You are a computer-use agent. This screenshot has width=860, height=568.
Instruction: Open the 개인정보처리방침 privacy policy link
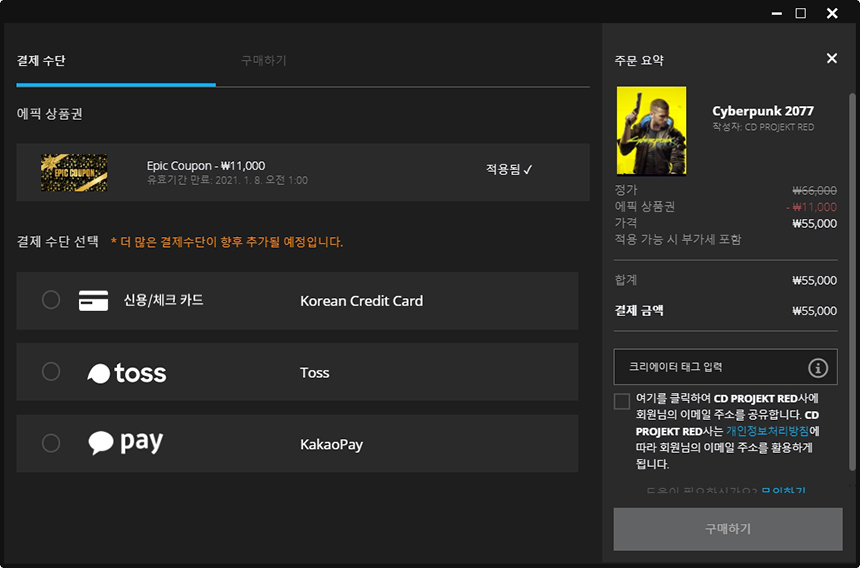pos(767,431)
